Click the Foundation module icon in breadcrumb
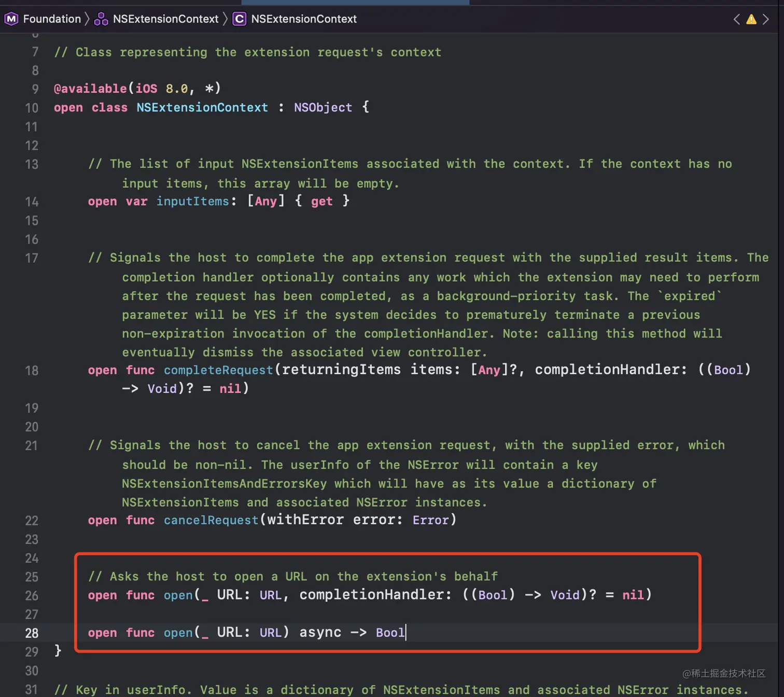784x697 pixels. [11, 19]
